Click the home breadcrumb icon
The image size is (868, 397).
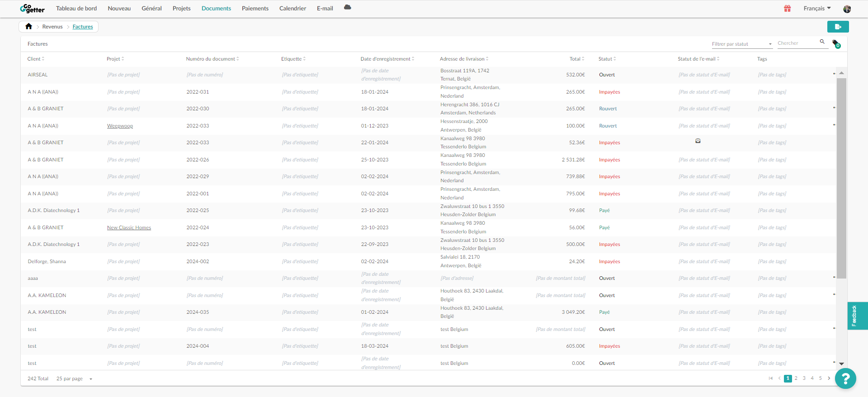point(29,26)
